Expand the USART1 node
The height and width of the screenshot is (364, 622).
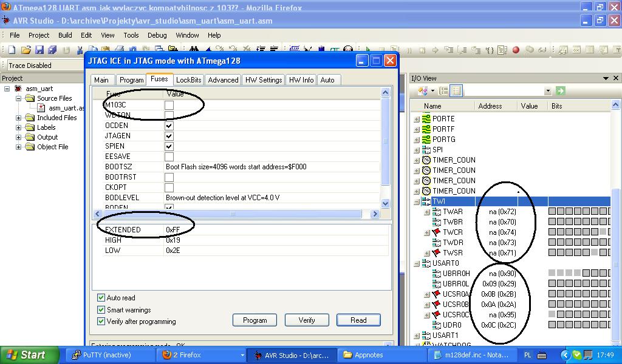(x=417, y=335)
